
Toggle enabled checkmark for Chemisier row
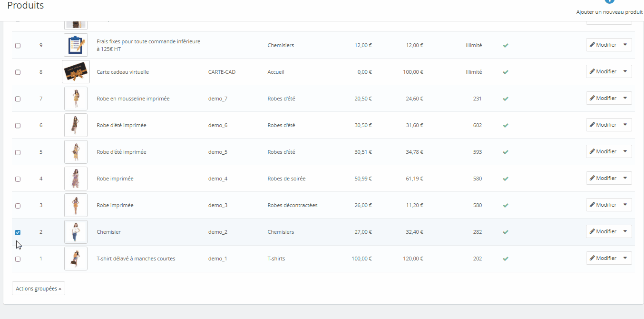pos(506,232)
